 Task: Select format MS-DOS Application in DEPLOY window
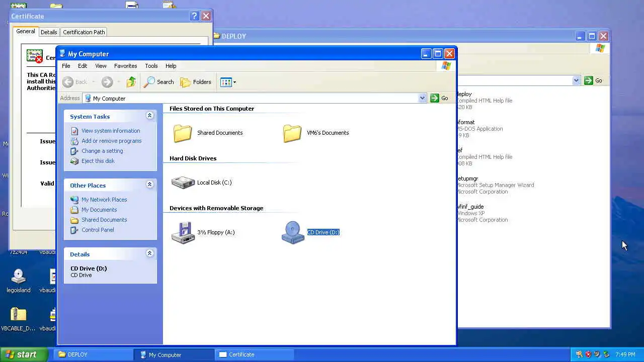[x=479, y=129]
